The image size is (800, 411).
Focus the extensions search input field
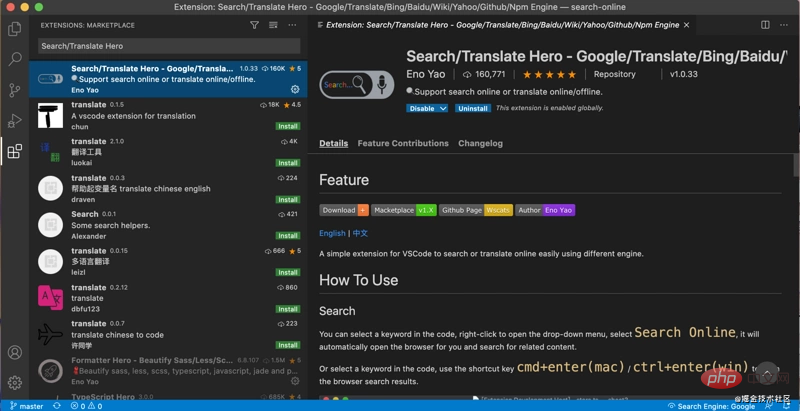(x=169, y=46)
